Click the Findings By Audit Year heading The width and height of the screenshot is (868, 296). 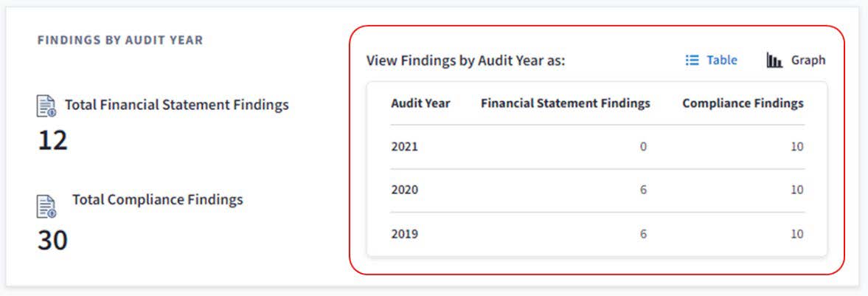[120, 41]
